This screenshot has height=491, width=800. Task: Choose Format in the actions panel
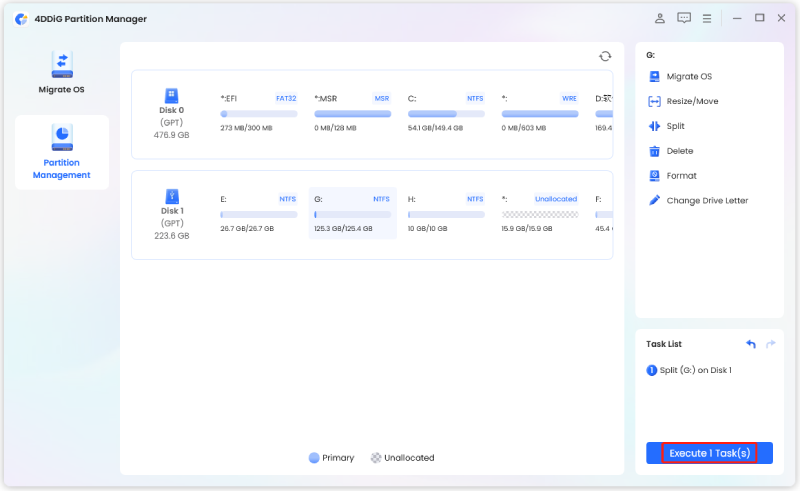[x=672, y=176]
